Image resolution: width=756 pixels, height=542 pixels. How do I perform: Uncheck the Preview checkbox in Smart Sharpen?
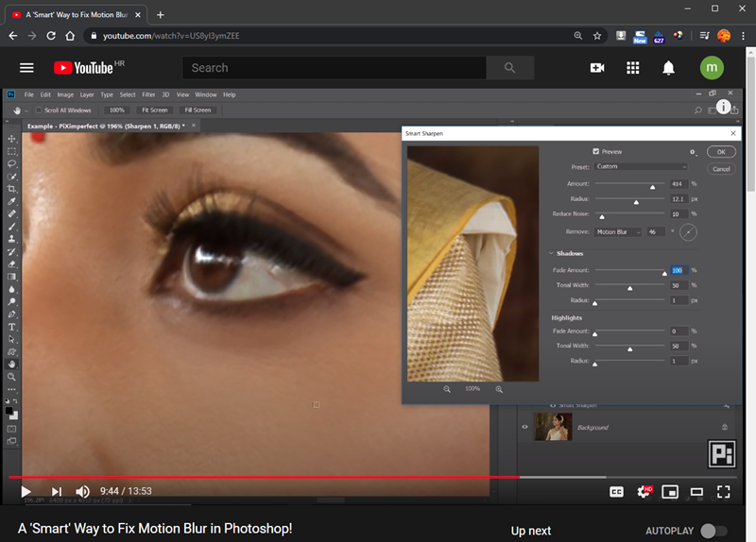pos(595,151)
